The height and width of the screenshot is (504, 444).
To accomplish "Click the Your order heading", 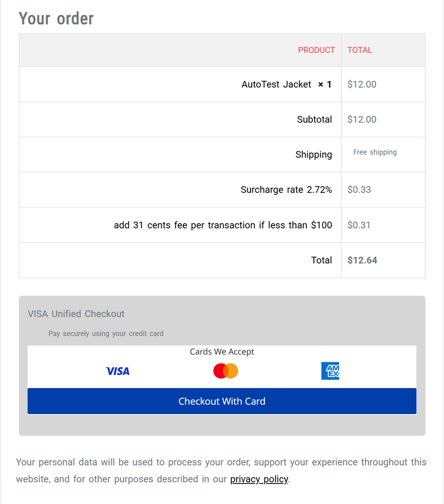I will 56,19.
